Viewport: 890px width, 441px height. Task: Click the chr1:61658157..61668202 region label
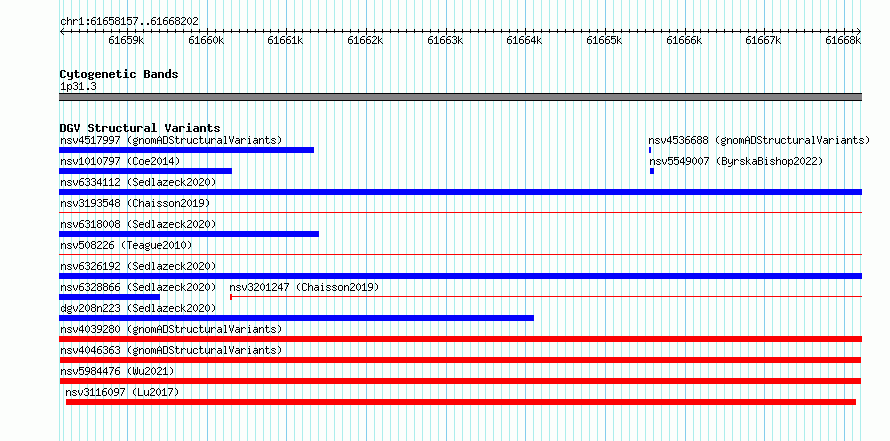point(129,22)
